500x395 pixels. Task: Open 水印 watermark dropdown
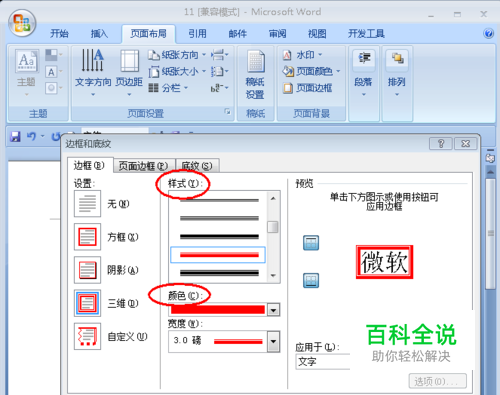[303, 55]
